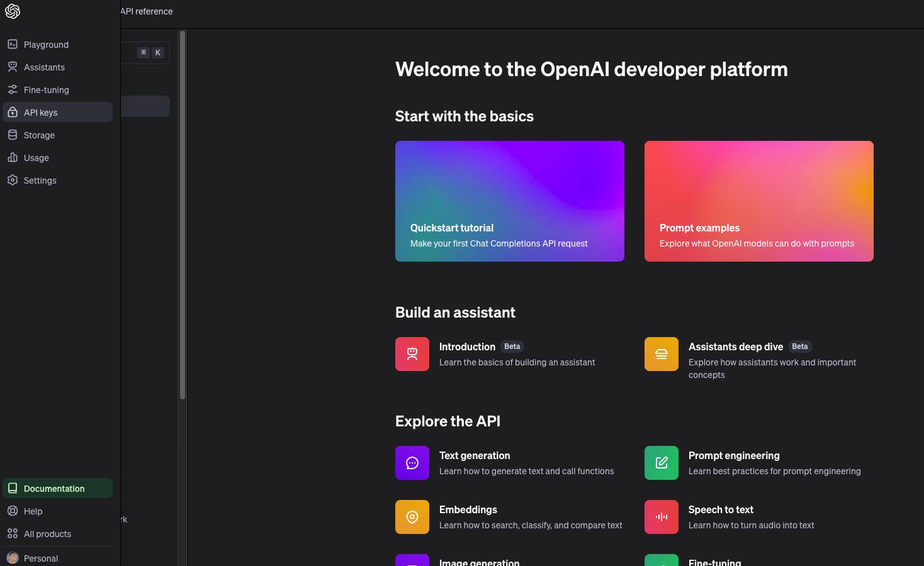
Task: View Usage in the sidebar
Action: (58, 157)
